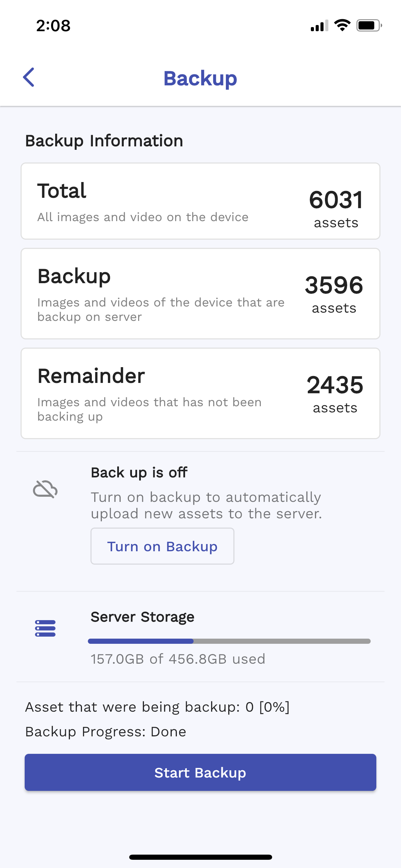Start the backup process
The width and height of the screenshot is (401, 868).
coord(200,772)
